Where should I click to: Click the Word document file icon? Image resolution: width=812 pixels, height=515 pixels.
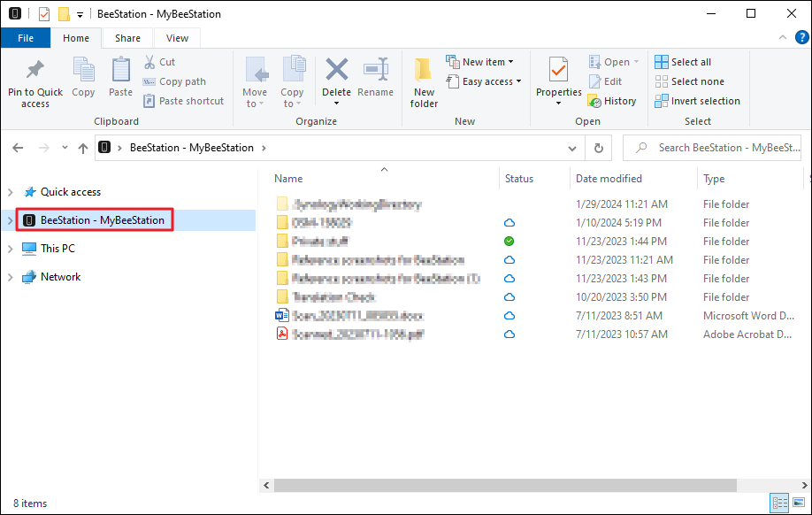point(282,316)
